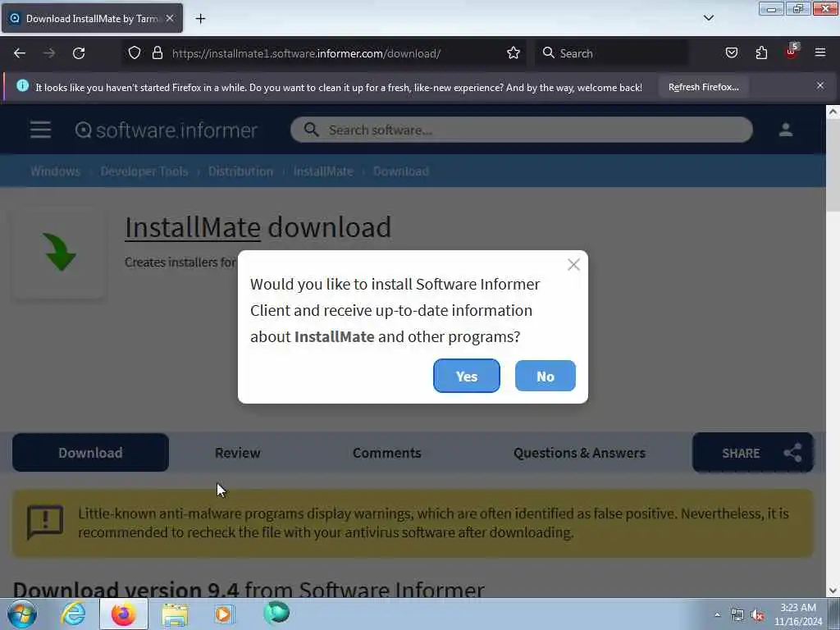
Task: Click the network tray icon
Action: [x=737, y=615]
